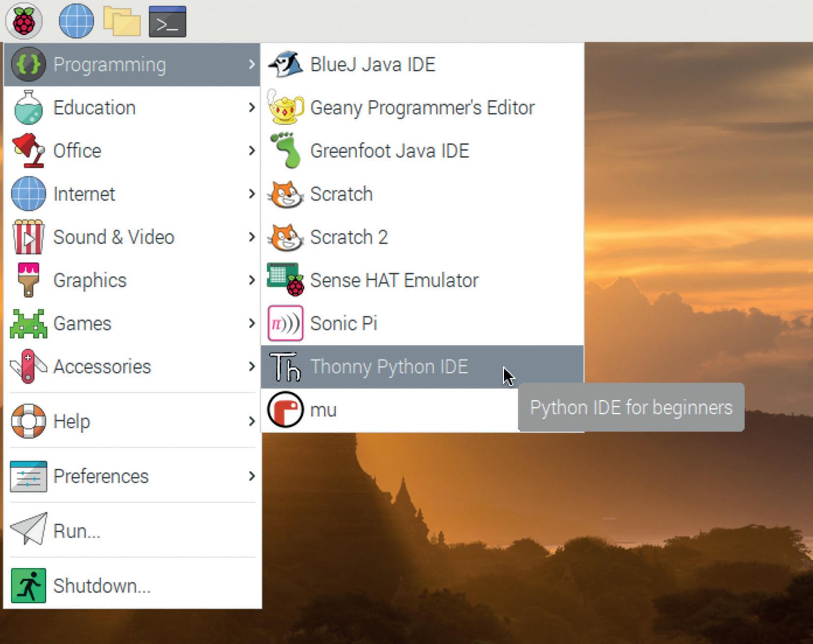Screen dimensions: 813x644
Task: Expand the Programming submenu arrow
Action: [x=252, y=64]
